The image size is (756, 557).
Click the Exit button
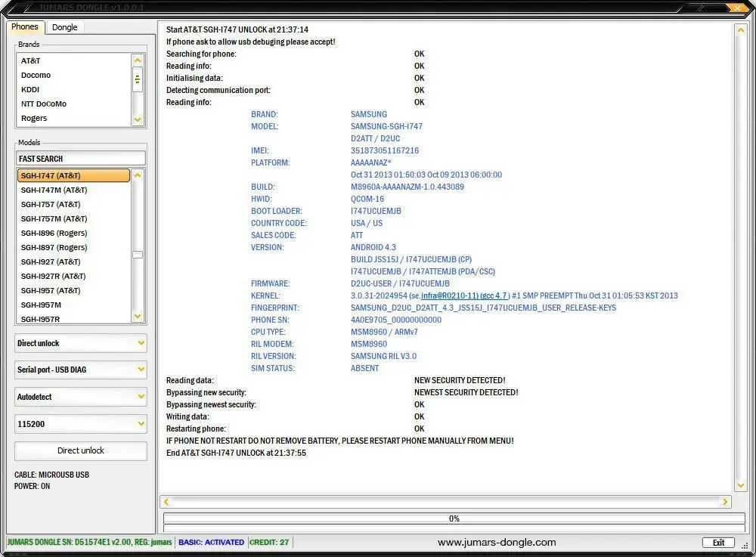point(718,543)
